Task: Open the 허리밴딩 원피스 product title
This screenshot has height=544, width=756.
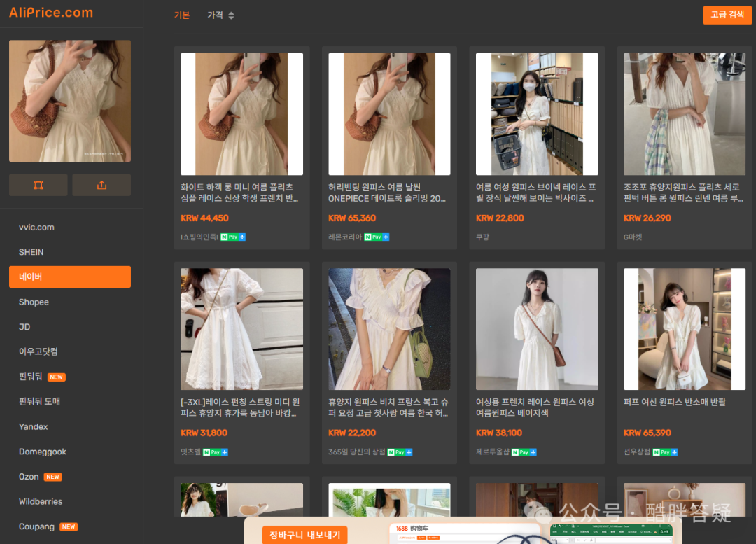Action: [386, 193]
